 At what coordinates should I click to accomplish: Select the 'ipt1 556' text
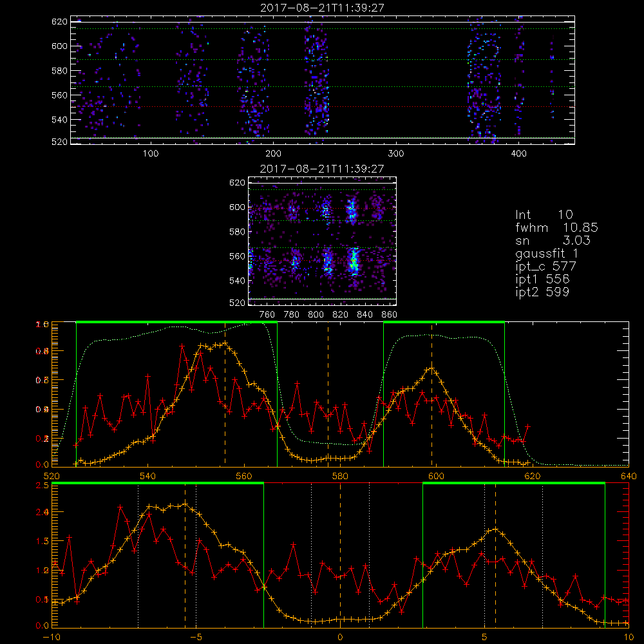point(542,279)
